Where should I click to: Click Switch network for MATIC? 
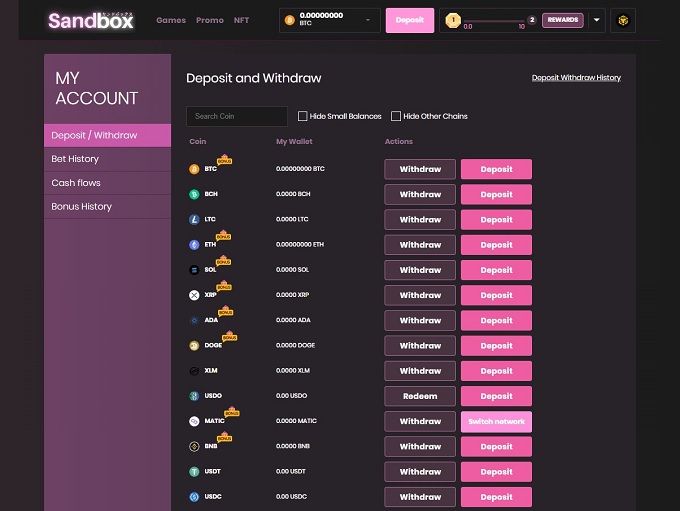point(496,421)
